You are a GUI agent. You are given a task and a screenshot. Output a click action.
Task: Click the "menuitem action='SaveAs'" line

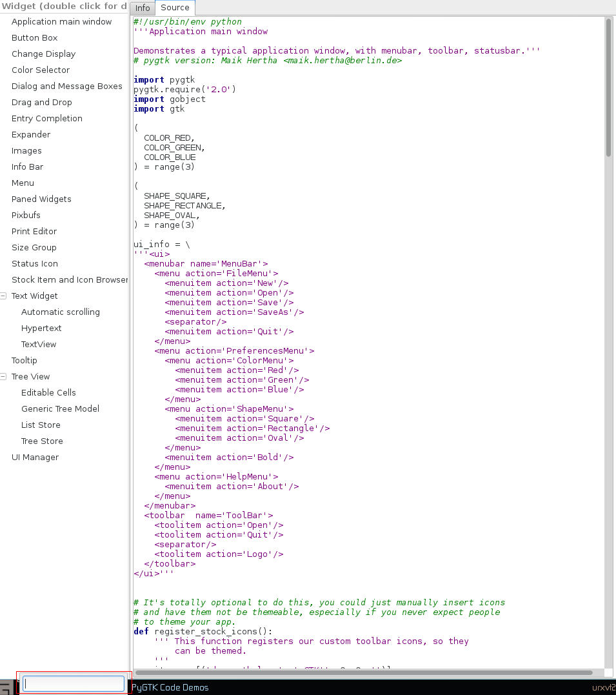[234, 312]
